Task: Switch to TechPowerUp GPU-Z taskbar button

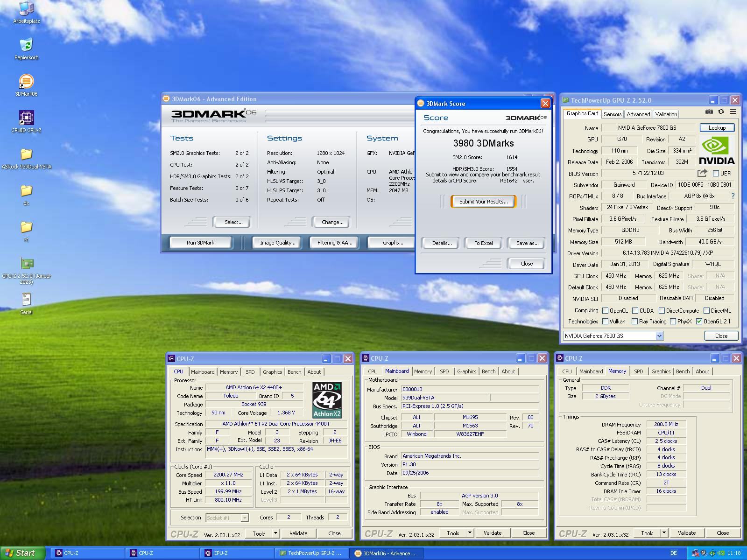Action: 311,553
